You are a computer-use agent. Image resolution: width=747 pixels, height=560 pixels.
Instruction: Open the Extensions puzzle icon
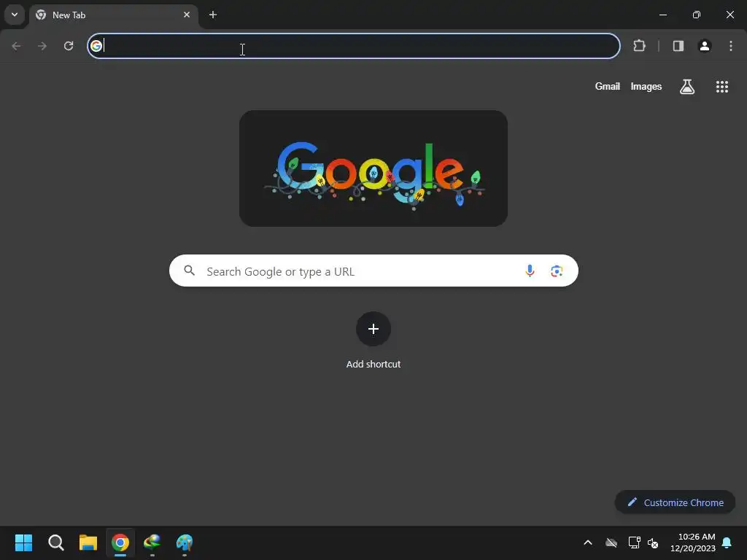(639, 46)
